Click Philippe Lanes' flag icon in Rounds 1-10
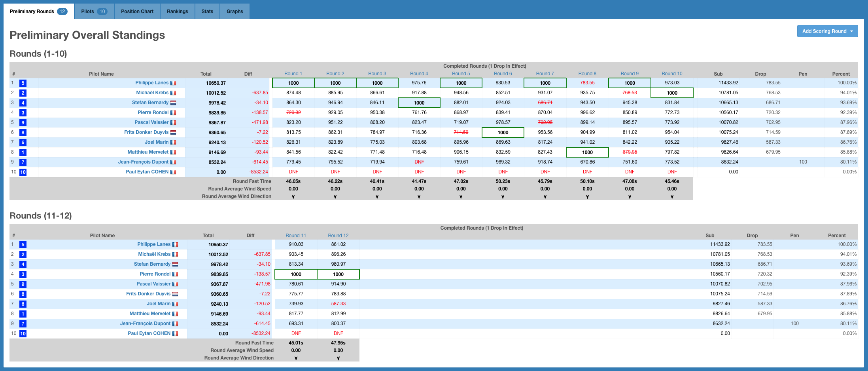868x371 pixels. [x=173, y=83]
